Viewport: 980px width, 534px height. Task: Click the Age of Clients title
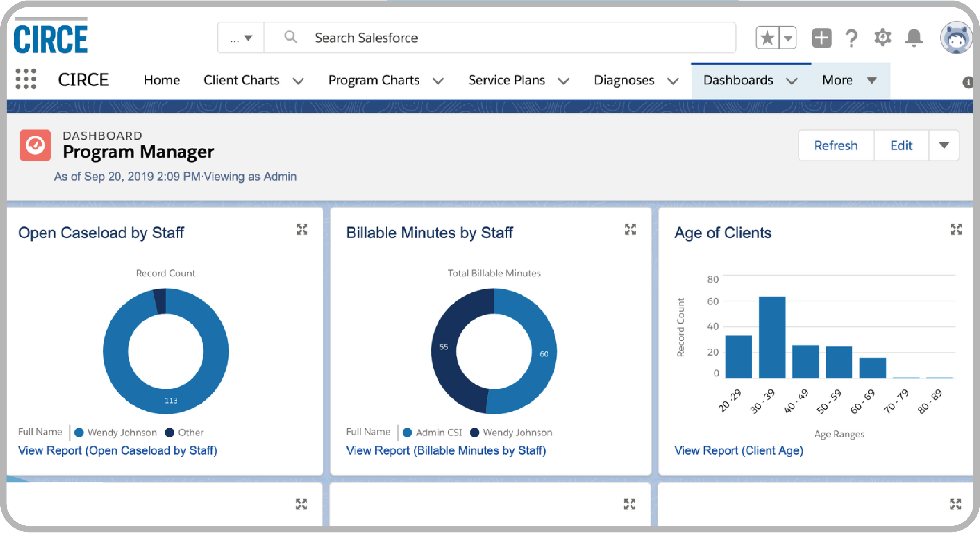[x=722, y=233]
